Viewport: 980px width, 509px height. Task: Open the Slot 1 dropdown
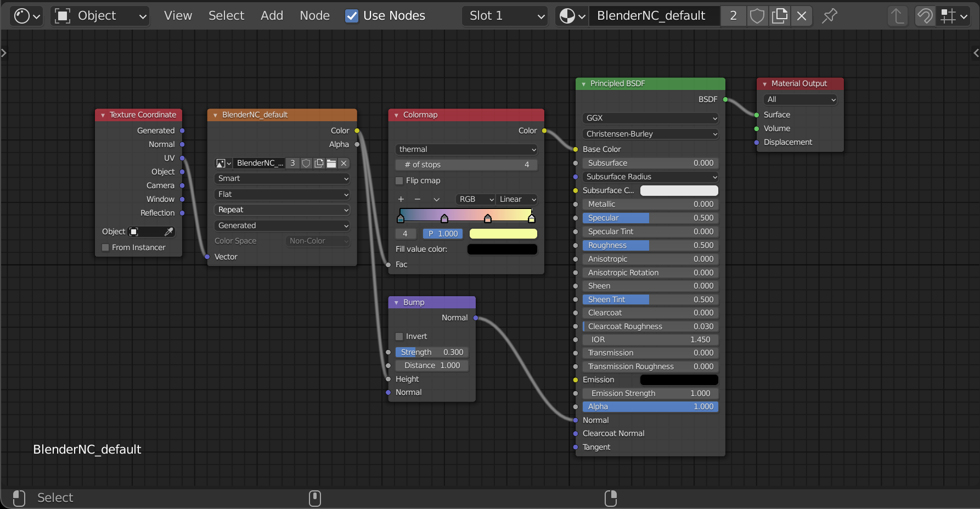click(504, 15)
